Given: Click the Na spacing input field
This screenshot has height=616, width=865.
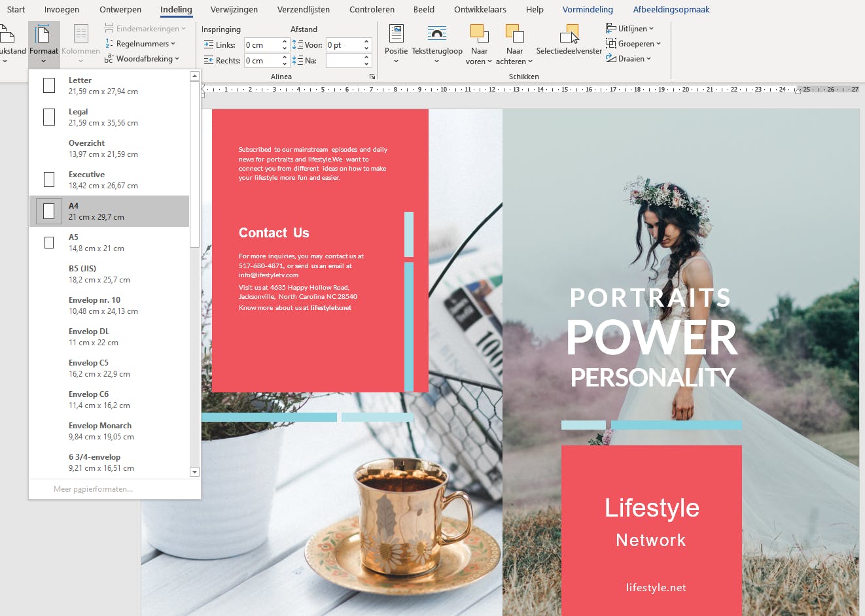Looking at the screenshot, I should tap(344, 61).
